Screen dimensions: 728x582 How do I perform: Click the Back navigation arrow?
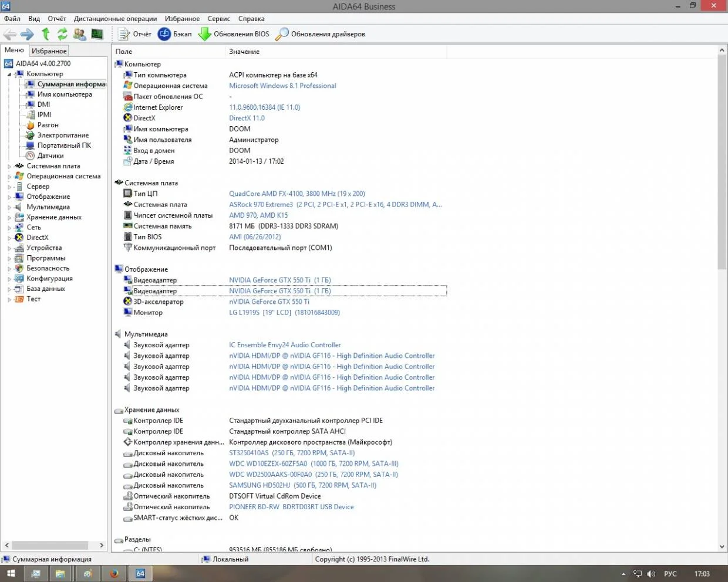(10, 34)
